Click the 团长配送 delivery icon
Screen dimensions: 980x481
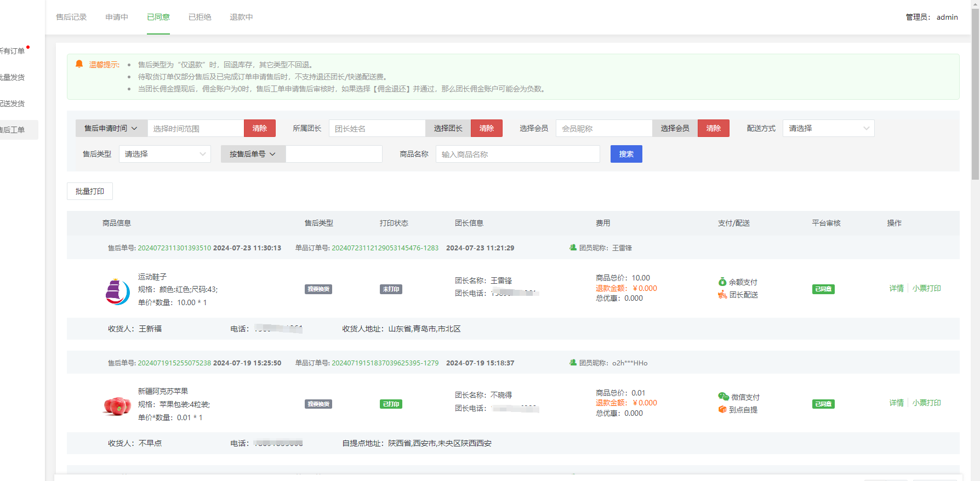click(722, 295)
